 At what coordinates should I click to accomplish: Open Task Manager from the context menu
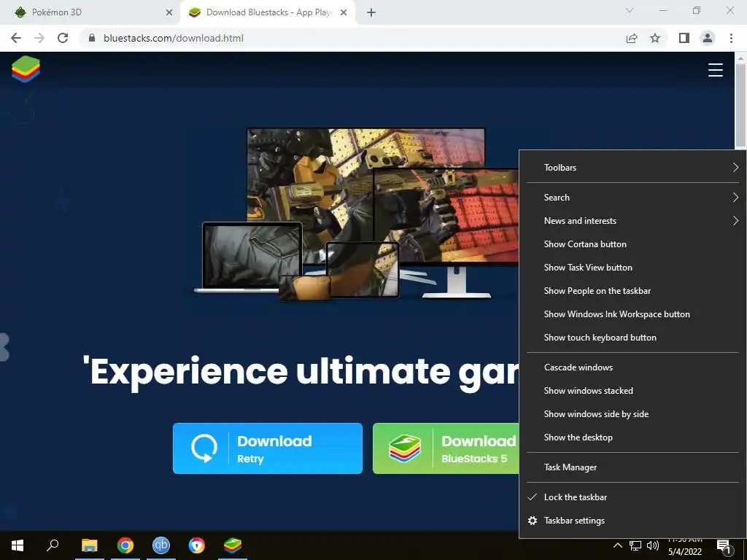632,467
